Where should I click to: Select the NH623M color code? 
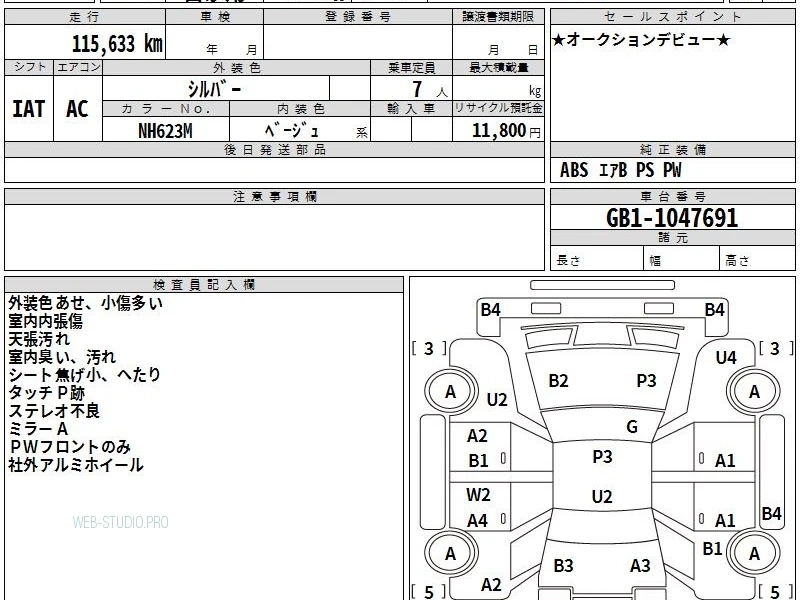point(165,131)
